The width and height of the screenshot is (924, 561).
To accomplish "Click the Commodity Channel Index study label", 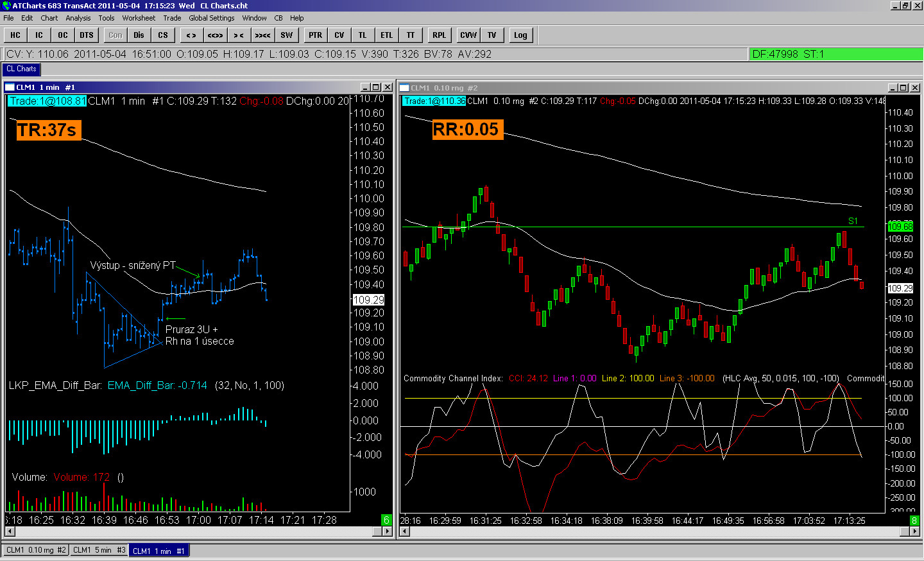I will (453, 379).
